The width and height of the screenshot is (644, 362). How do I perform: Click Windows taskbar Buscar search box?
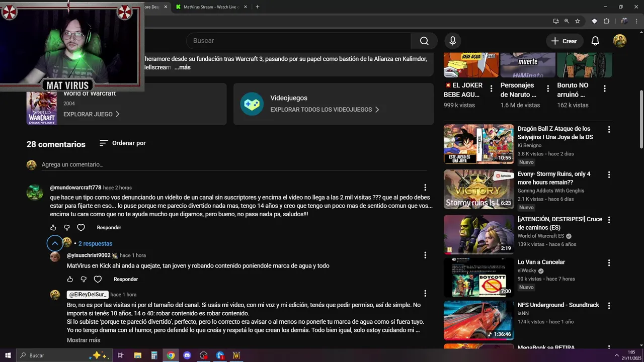tap(63, 355)
